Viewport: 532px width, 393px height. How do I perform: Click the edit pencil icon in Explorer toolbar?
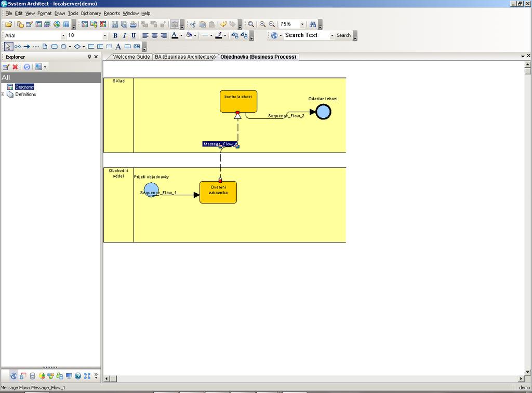pyautogui.click(x=6, y=67)
